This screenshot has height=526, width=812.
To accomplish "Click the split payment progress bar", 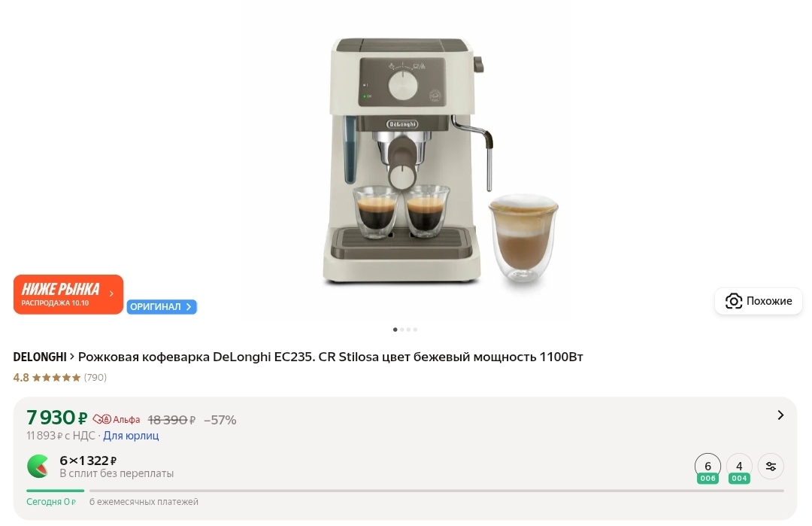I will pos(405,490).
